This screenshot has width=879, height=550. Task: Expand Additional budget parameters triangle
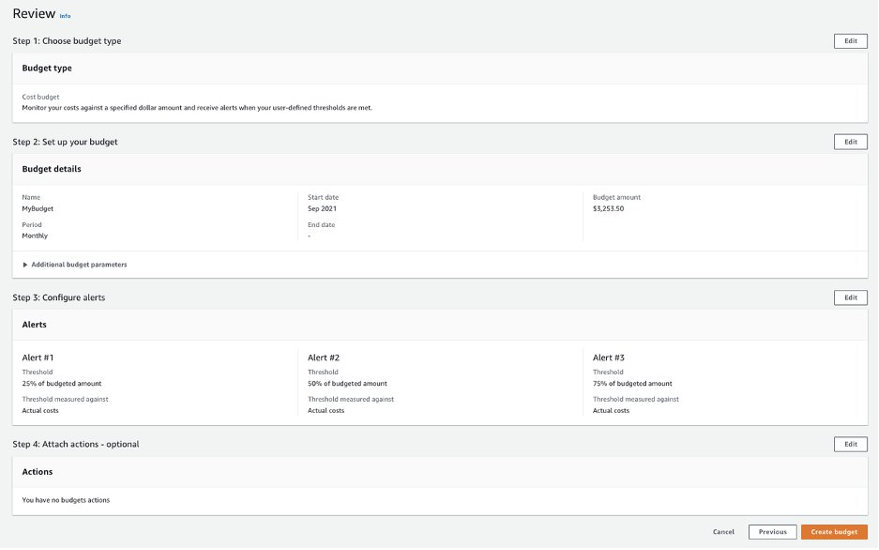tap(25, 265)
